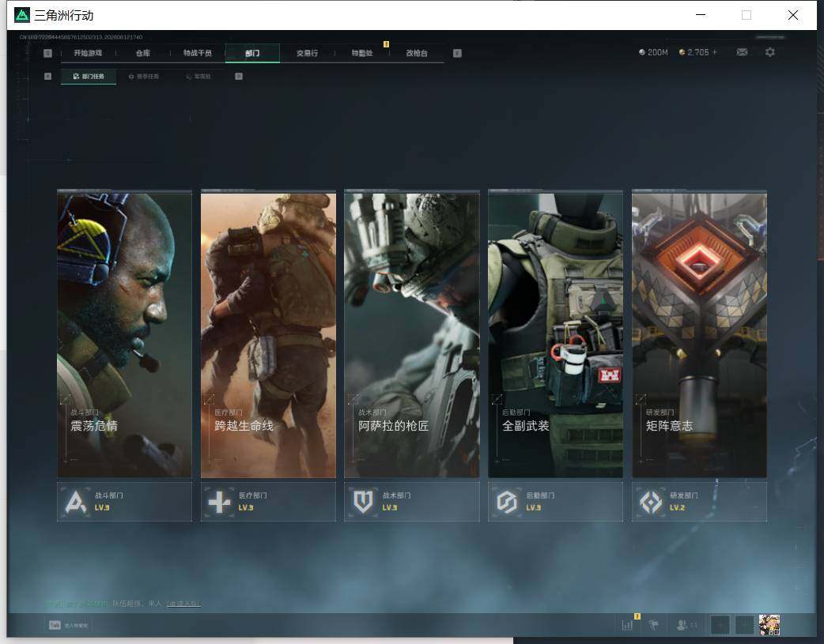Click the 后勤部门 LV.3 level panel
Image resolution: width=824 pixels, height=644 pixels.
pyautogui.click(x=555, y=502)
